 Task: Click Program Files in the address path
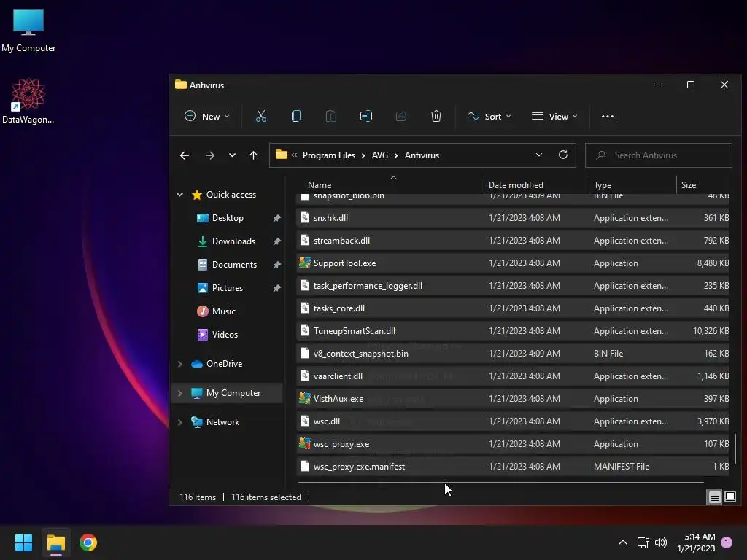pos(329,155)
